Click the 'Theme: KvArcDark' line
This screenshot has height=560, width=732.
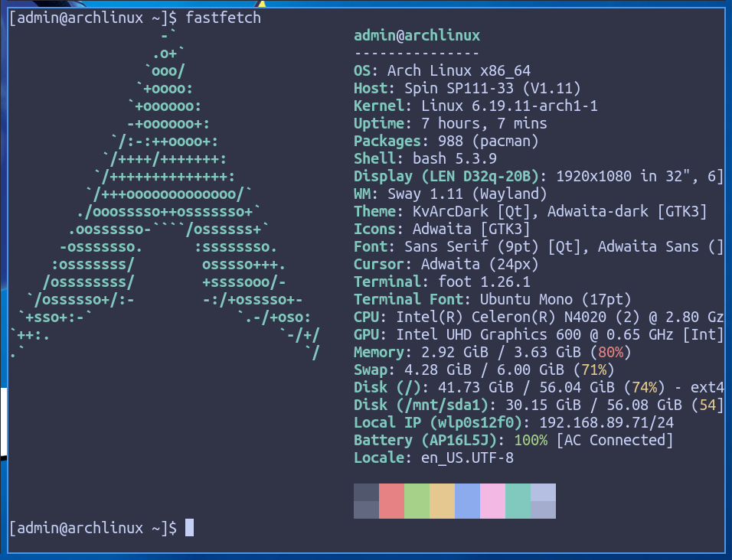(x=531, y=212)
